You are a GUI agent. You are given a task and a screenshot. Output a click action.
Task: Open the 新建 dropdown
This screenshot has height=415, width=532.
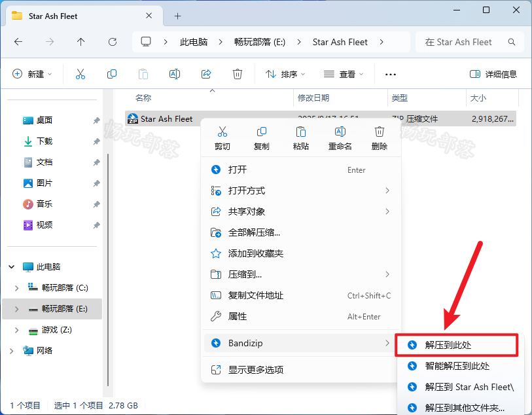pos(32,74)
